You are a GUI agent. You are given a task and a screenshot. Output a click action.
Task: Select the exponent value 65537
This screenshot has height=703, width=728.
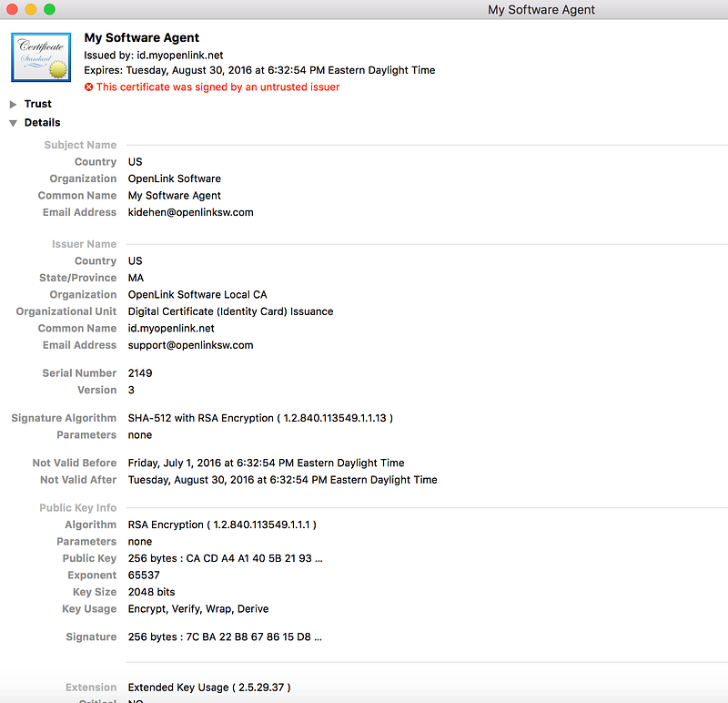(144, 576)
